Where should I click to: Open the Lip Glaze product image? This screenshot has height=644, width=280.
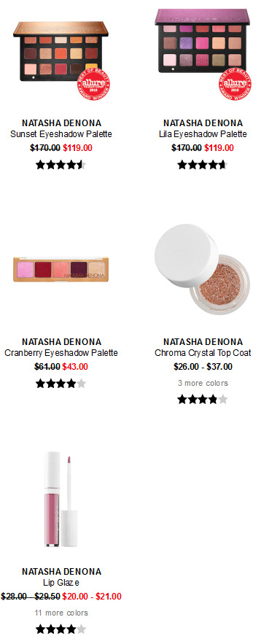61,499
